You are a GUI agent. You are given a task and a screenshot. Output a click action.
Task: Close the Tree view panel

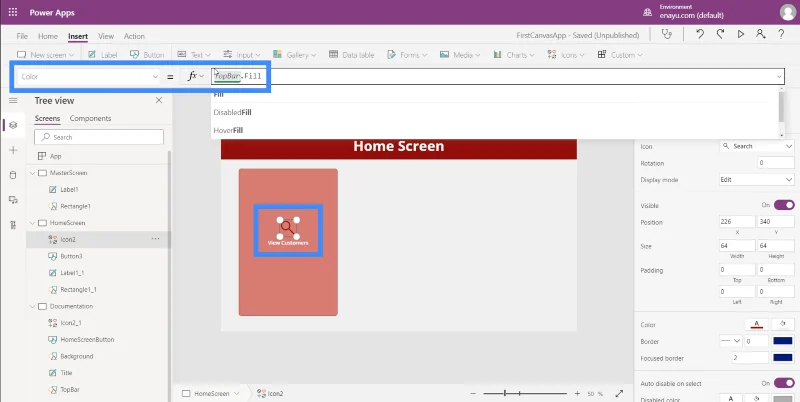coord(159,100)
